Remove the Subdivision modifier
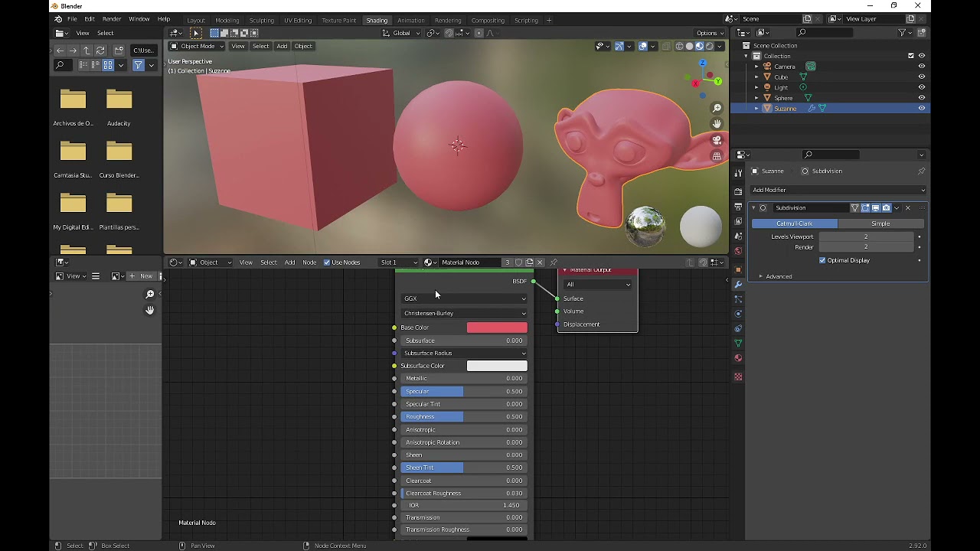Screen dimensions: 980x551 coord(908,207)
